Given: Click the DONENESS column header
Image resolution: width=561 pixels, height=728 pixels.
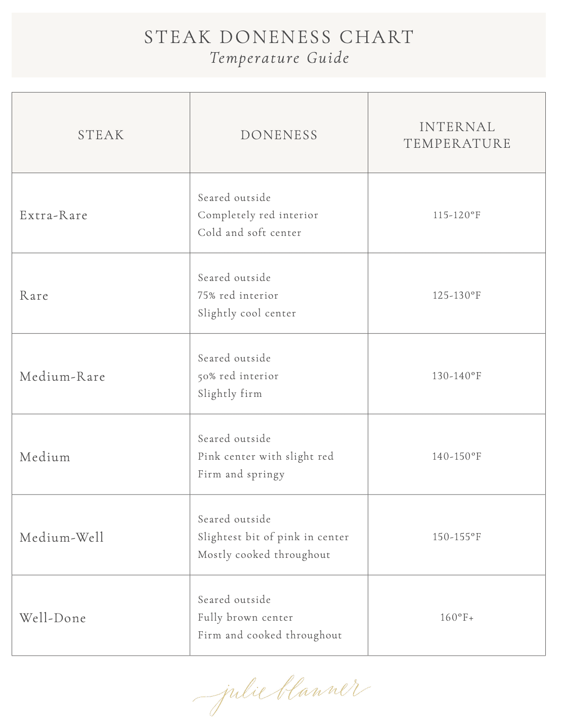Looking at the screenshot, I should [x=279, y=135].
